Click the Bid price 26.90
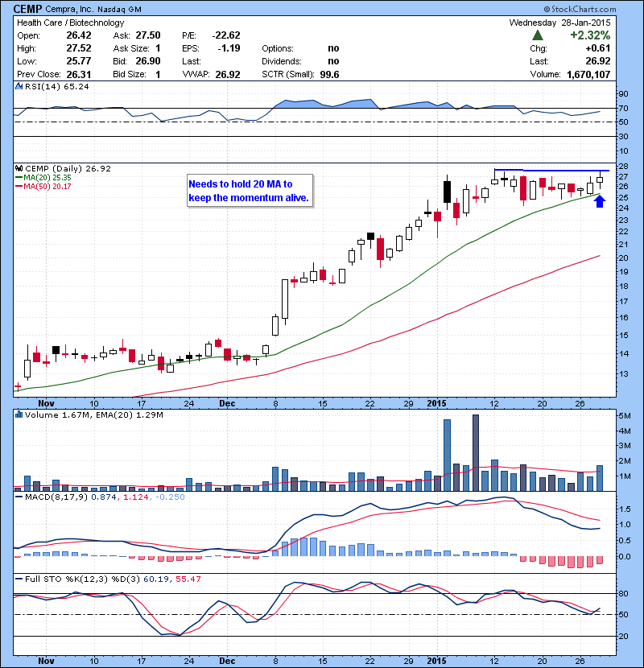 (148, 61)
